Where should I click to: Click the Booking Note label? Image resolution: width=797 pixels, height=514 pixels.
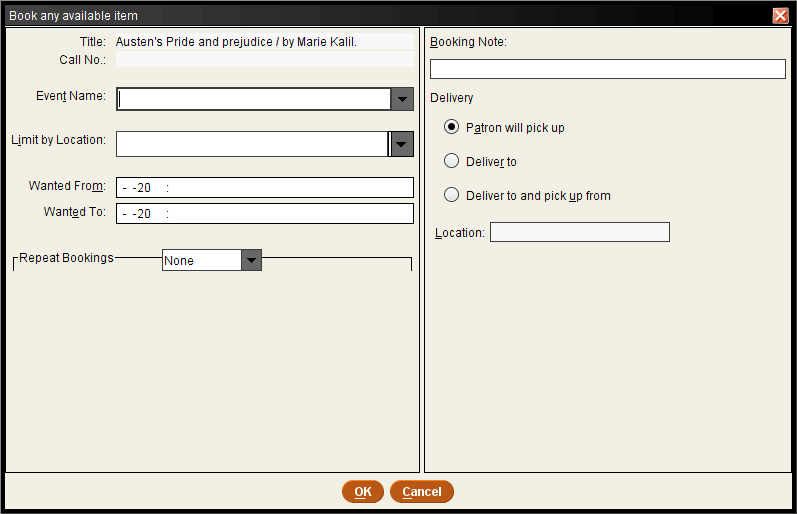point(468,42)
